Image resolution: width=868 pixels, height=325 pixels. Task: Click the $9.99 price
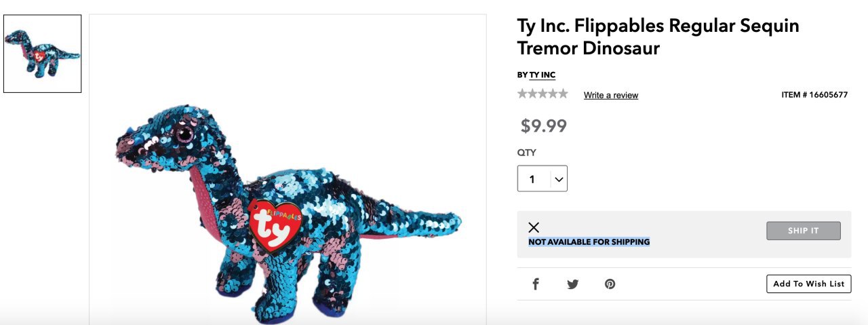point(544,126)
